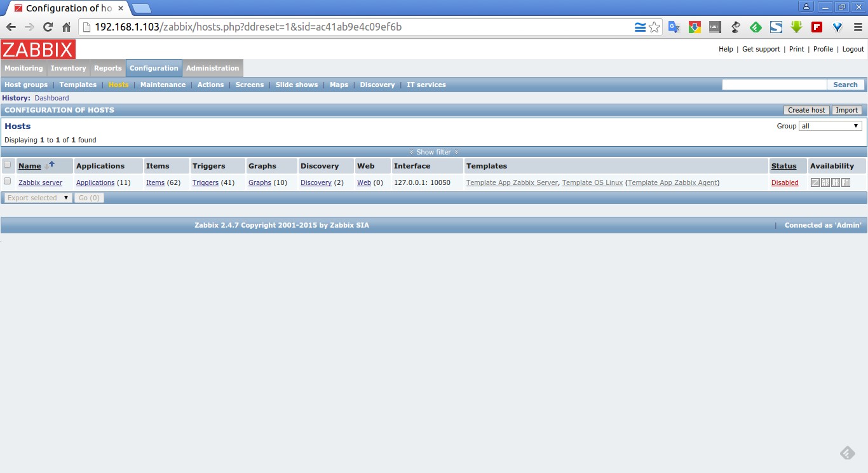Open the Applications link for Zabbix server
868x473 pixels.
click(95, 182)
